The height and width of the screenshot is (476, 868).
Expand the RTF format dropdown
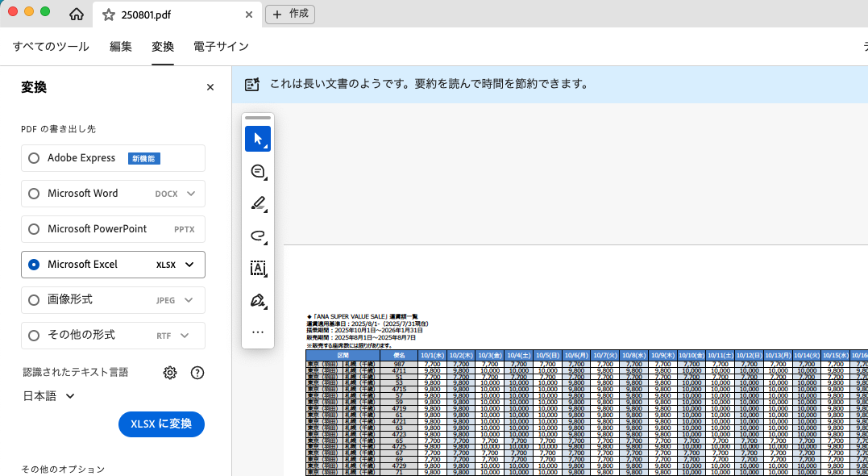pyautogui.click(x=185, y=336)
